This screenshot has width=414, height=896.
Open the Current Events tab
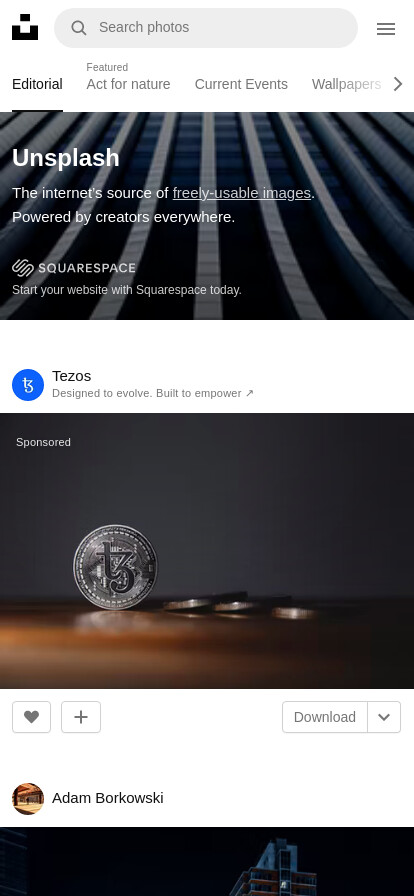(241, 84)
